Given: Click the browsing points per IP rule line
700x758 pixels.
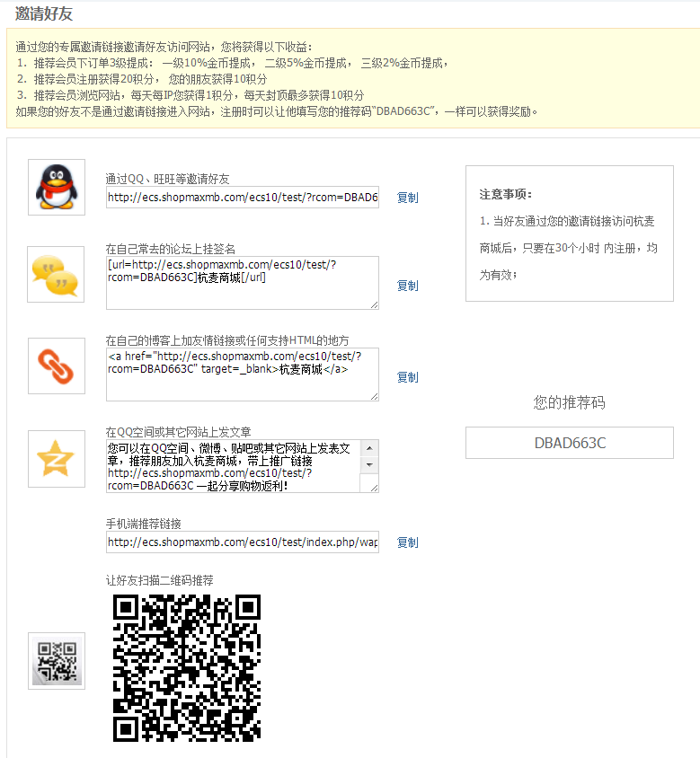Looking at the screenshot, I should pyautogui.click(x=191, y=95).
